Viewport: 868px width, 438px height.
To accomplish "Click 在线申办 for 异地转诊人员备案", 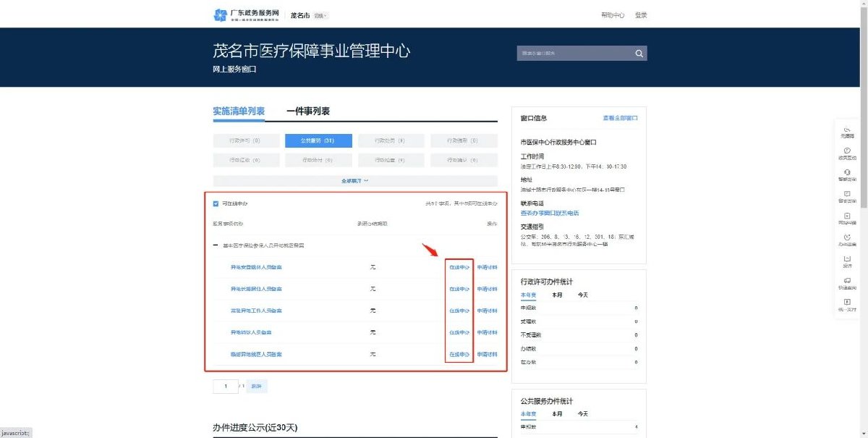I will [459, 332].
